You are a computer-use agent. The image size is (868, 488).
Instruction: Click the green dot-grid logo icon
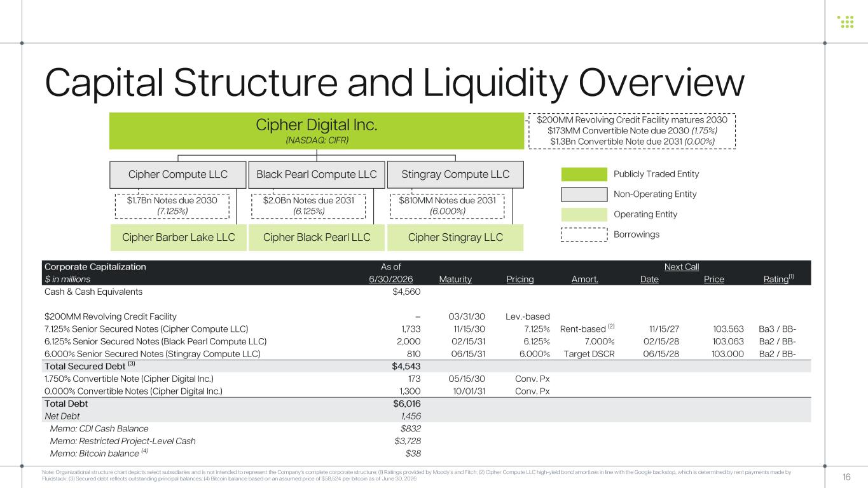845,22
